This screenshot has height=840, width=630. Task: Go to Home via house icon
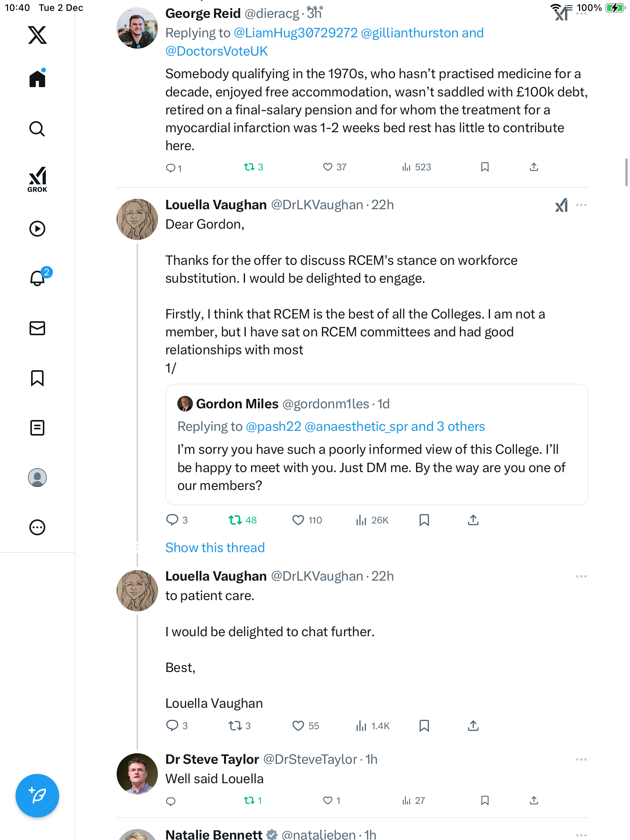pyautogui.click(x=37, y=79)
